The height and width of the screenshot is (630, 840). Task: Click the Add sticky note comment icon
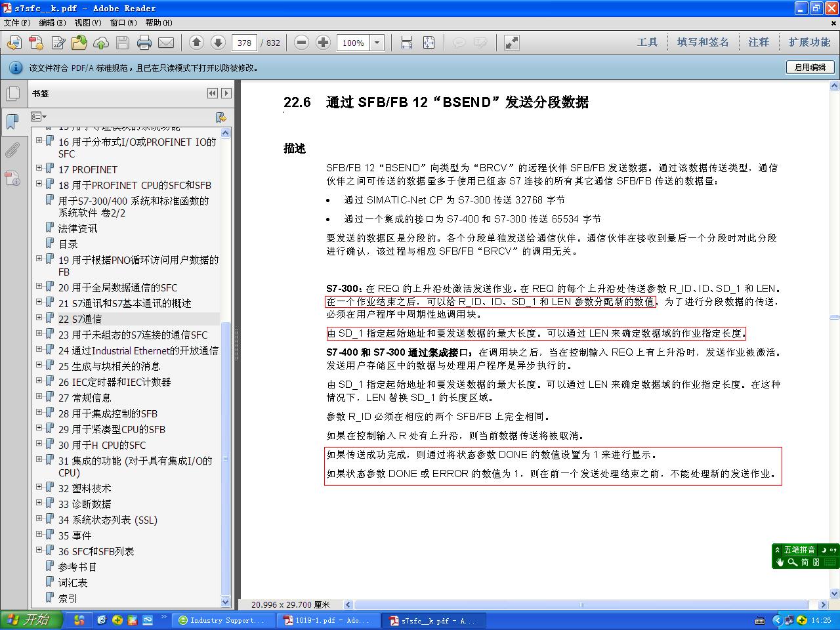coord(459,43)
